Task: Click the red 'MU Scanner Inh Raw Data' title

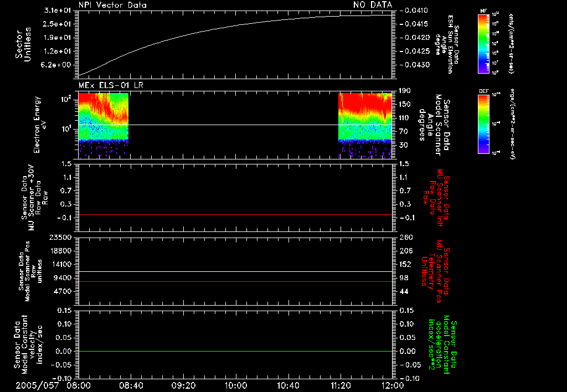Action: coord(436,198)
